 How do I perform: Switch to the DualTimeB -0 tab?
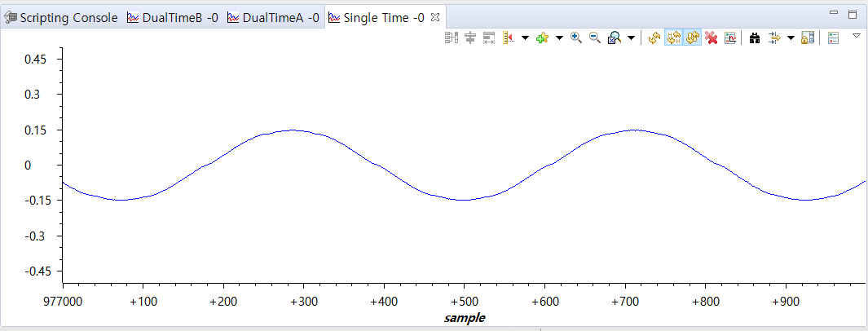172,18
